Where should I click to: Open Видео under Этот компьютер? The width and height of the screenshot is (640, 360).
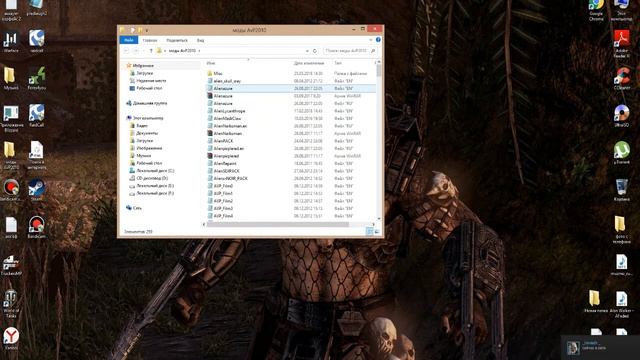point(142,126)
